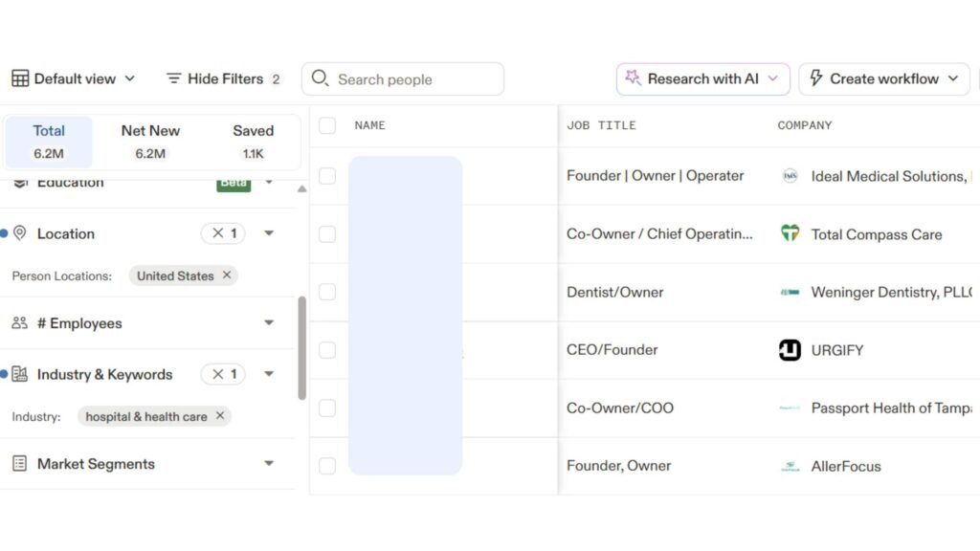Check the row checkbox for CEO/Founder of URGIFY

(x=326, y=349)
